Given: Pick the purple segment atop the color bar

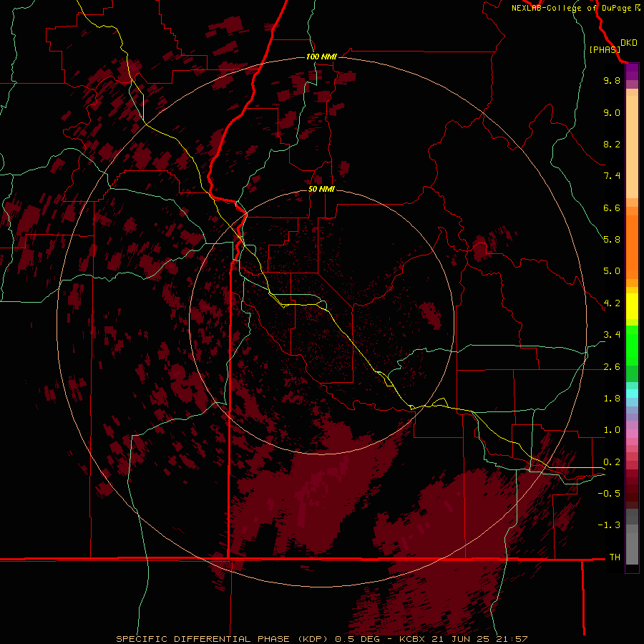Looking at the screenshot, I should tap(632, 72).
